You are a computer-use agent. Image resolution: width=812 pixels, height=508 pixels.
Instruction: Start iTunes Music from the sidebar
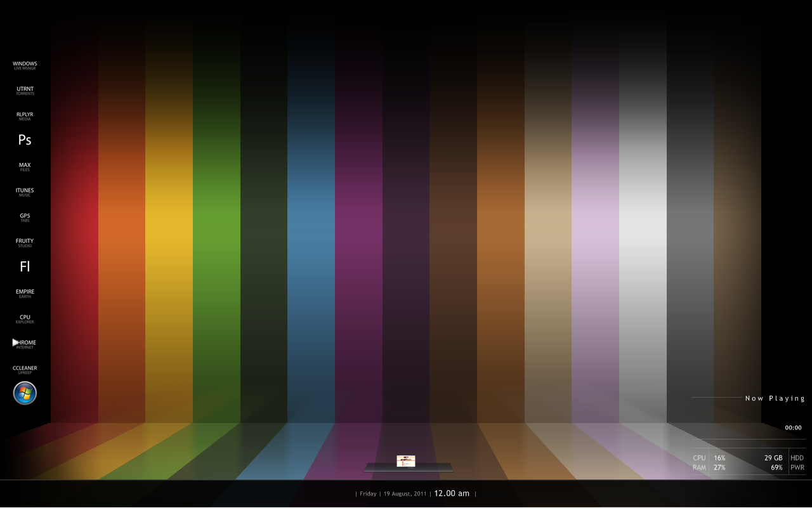[25, 192]
